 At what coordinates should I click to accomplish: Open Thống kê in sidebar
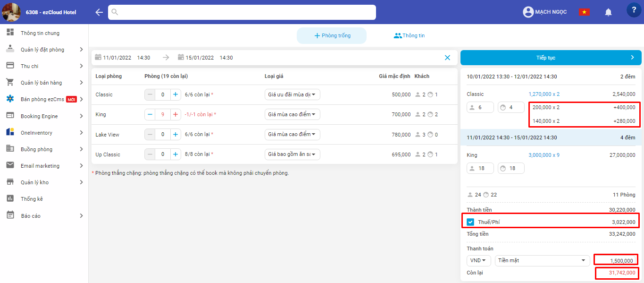(32, 199)
